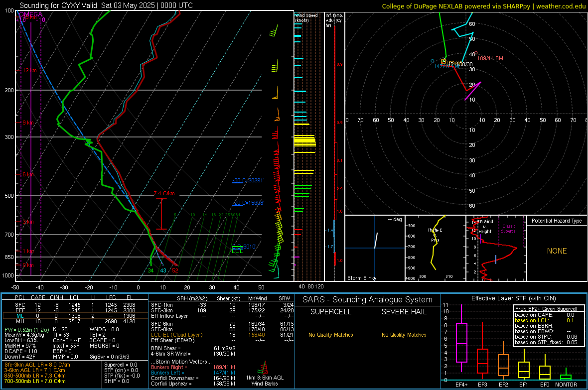Screen dimensions: 588x390
Task: Click the 'EF2' axis label
Action: pyautogui.click(x=503, y=385)
